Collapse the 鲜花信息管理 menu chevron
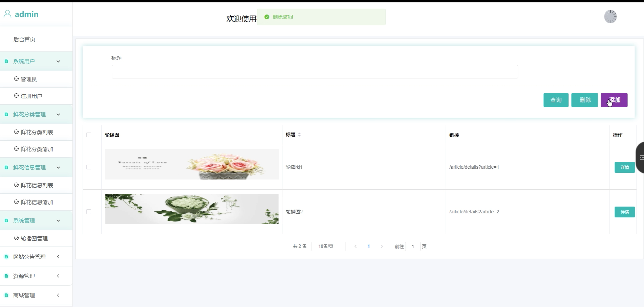 coord(58,168)
